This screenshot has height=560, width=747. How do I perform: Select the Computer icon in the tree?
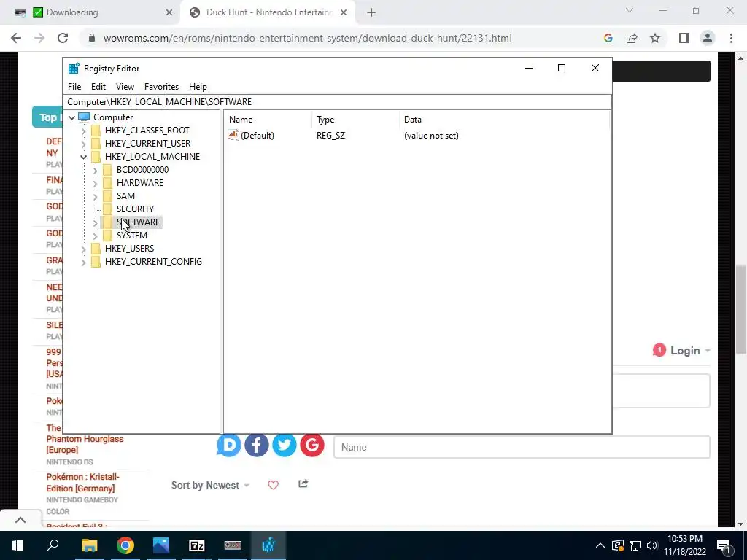coord(84,117)
